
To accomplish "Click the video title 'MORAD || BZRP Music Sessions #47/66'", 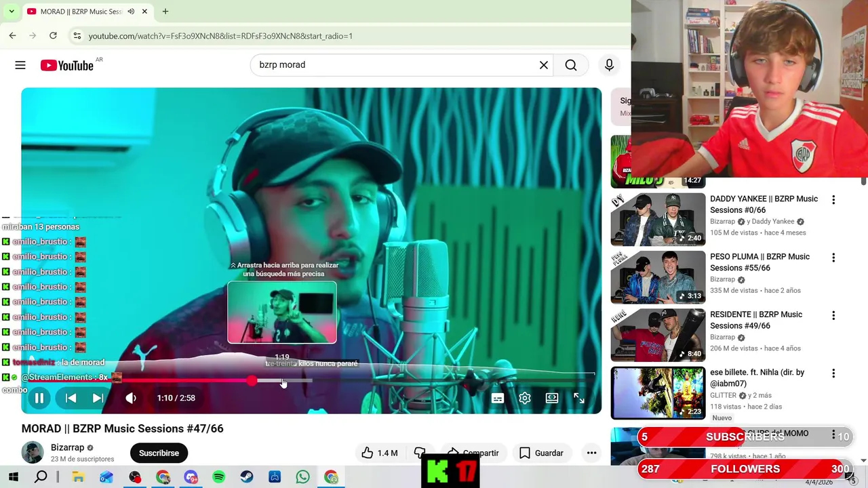I will (122, 429).
